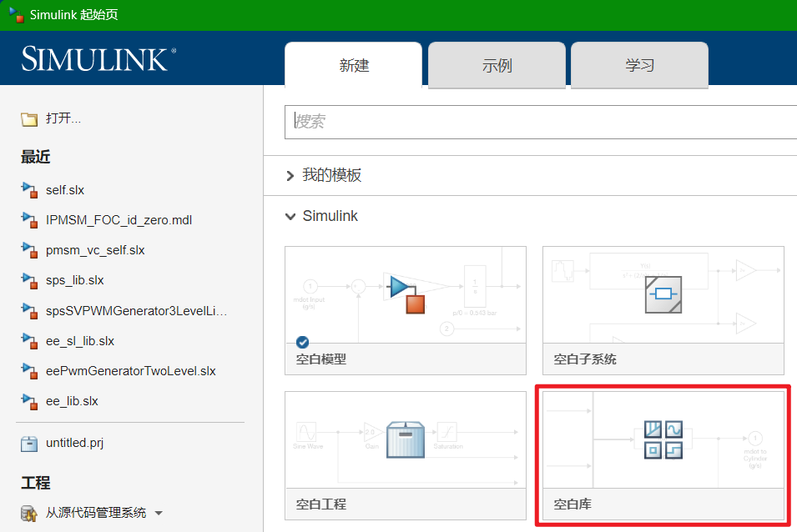Click the model icon beside pmsm_vc_self.slx

pos(29,250)
